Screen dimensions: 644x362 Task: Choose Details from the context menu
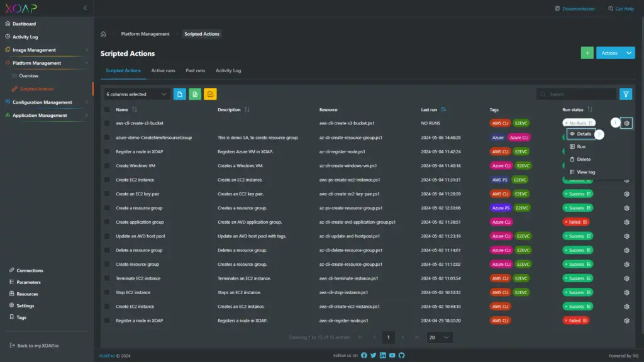[x=580, y=134]
